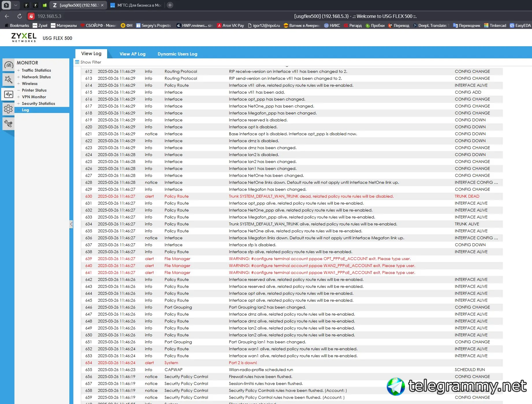Click the address bar showing 192.168.5.3
This screenshot has height=404, width=532.
[x=49, y=16]
